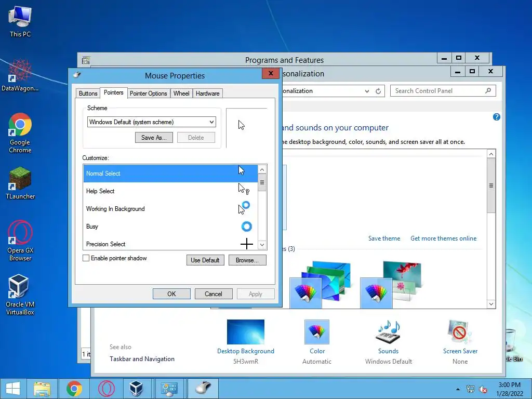Click the Search Control Panel field
The image size is (532, 399).
[443, 91]
